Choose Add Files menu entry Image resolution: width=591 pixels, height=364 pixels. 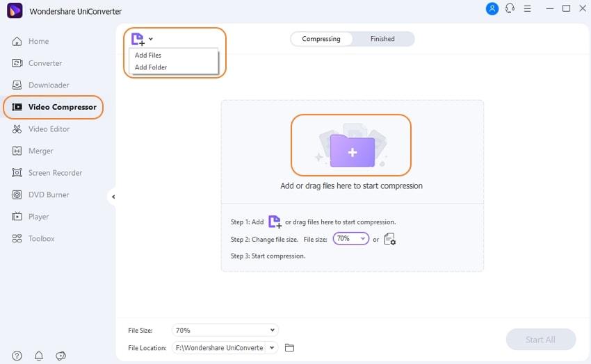point(148,55)
